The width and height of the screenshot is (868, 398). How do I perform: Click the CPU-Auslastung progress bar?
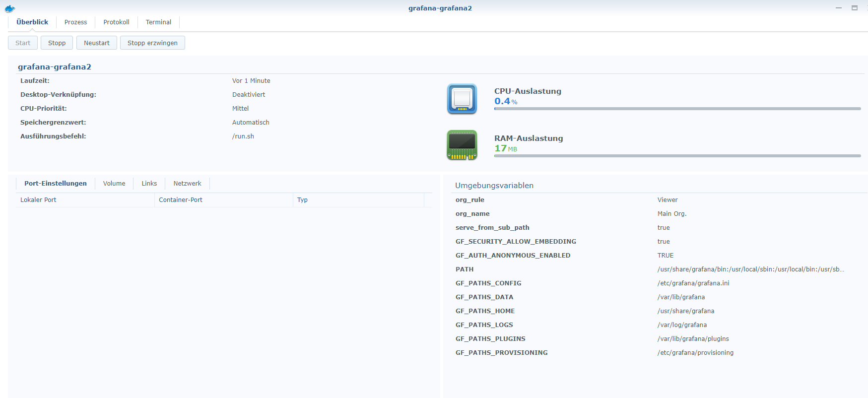(677, 109)
